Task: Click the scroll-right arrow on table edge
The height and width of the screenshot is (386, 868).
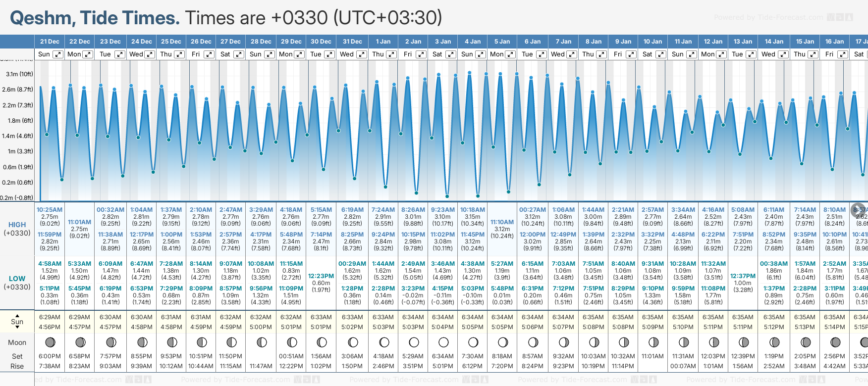Action: point(858,210)
